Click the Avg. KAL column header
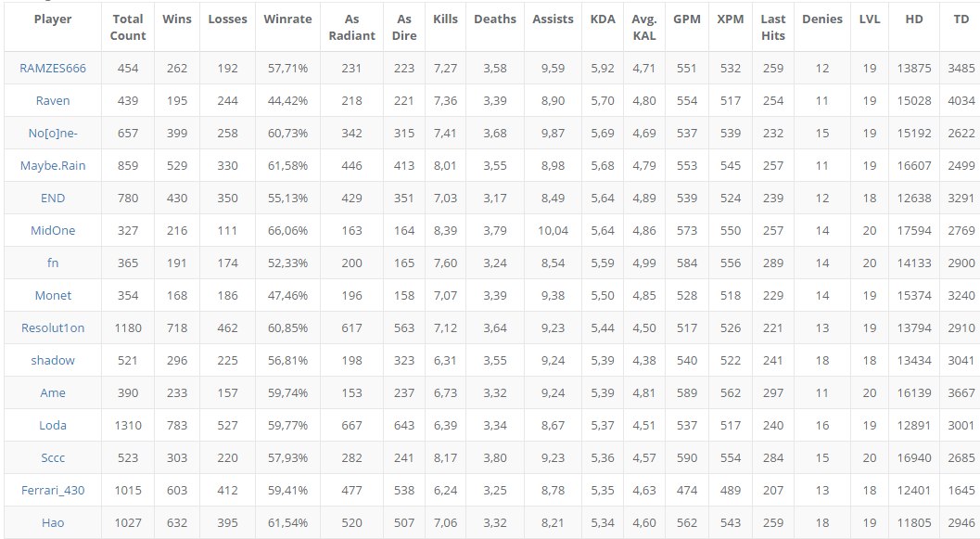 [x=643, y=27]
